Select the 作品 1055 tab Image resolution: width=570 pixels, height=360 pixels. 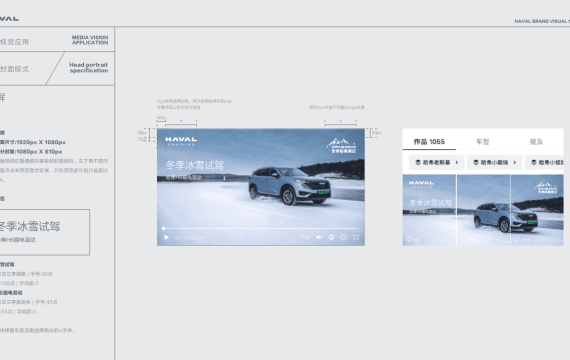[x=429, y=141]
